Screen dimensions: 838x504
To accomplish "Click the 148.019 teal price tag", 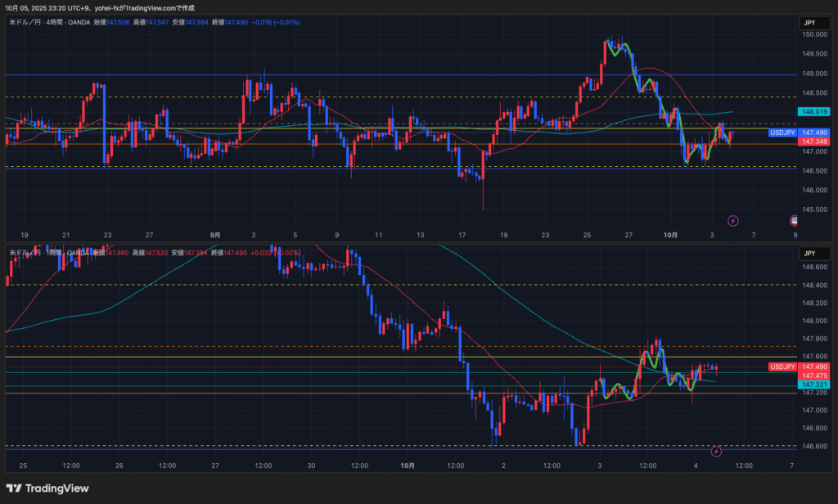I will [x=815, y=112].
